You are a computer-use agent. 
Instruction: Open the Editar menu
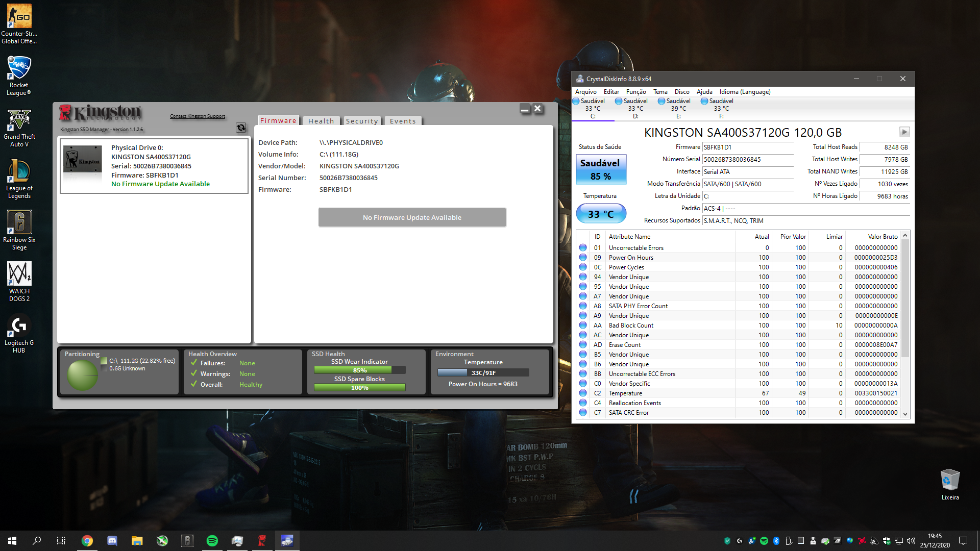tap(611, 92)
